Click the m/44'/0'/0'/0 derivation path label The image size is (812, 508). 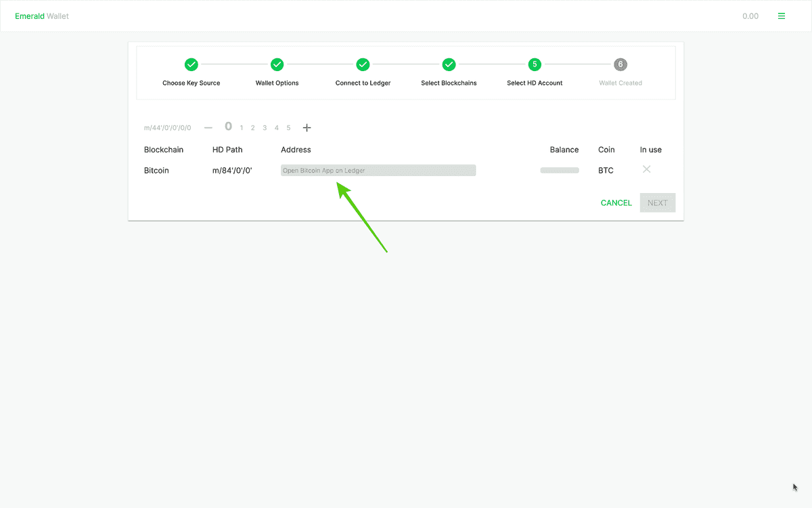[x=166, y=127]
